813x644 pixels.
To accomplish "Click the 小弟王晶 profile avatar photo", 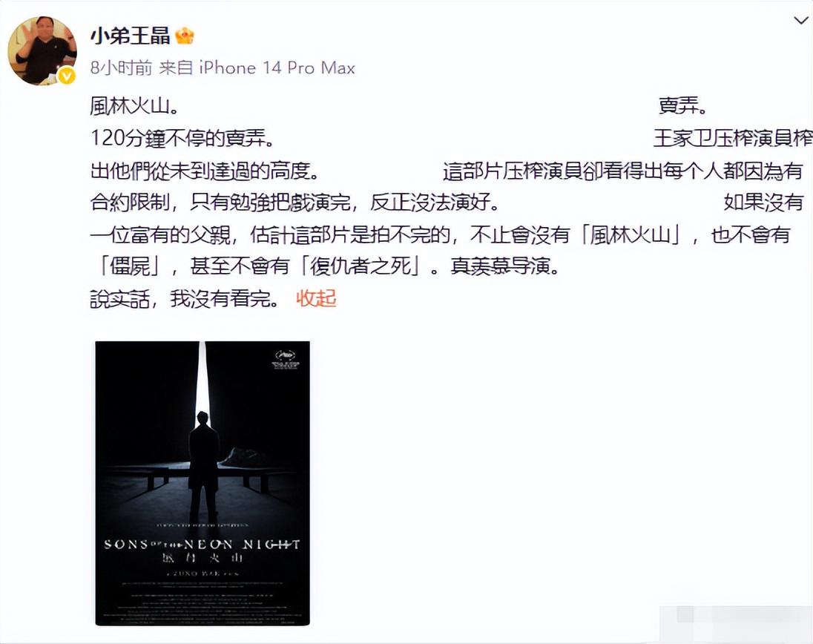I will [x=42, y=50].
